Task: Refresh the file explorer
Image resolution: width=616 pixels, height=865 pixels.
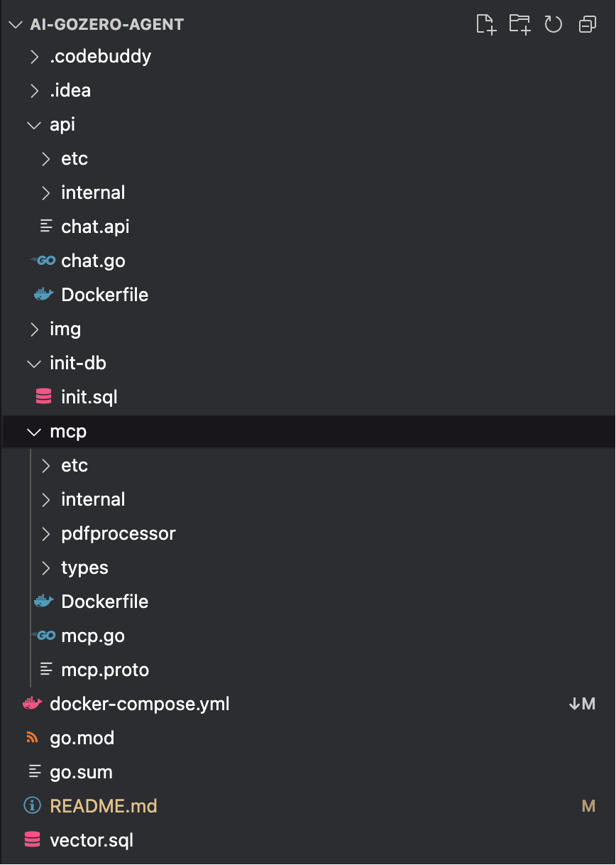Action: click(x=554, y=24)
